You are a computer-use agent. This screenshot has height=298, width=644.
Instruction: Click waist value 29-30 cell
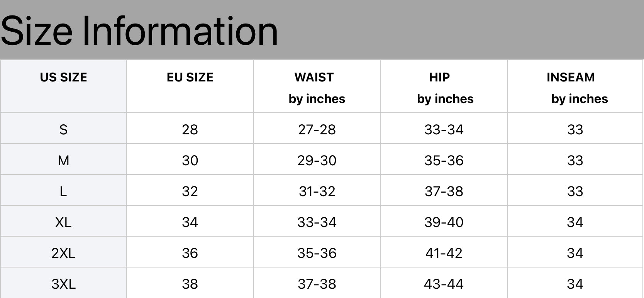coord(317,161)
